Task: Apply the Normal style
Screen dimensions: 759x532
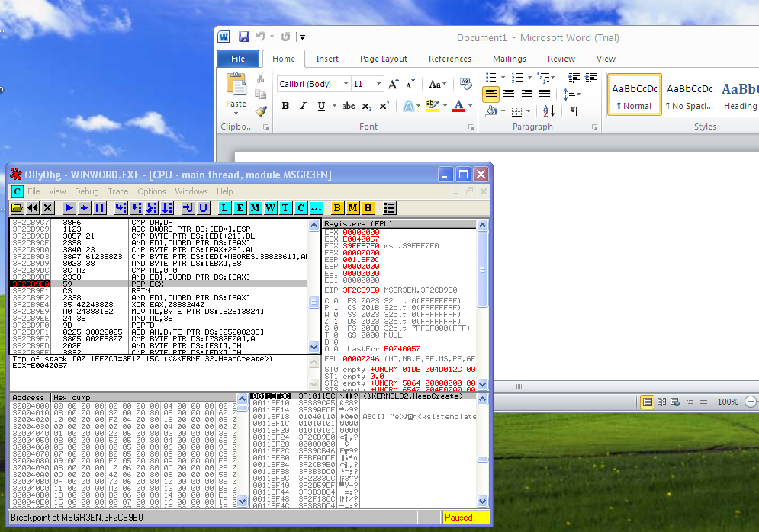Action: pyautogui.click(x=634, y=95)
